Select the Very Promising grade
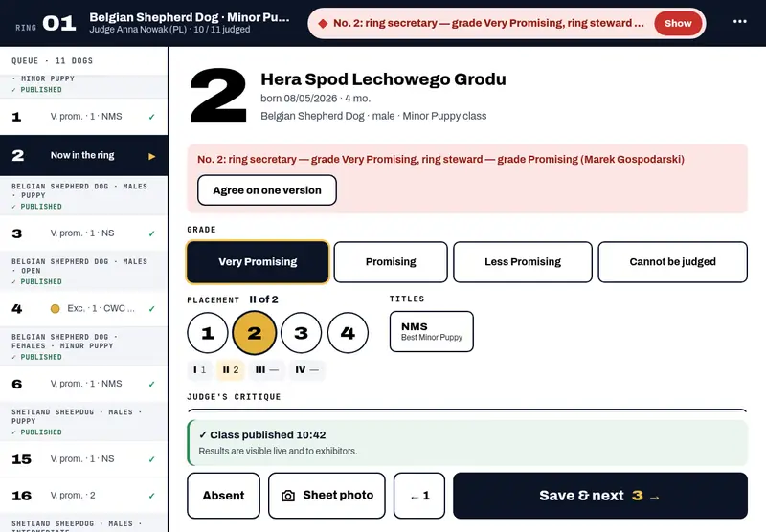This screenshot has width=766, height=532. click(x=258, y=262)
